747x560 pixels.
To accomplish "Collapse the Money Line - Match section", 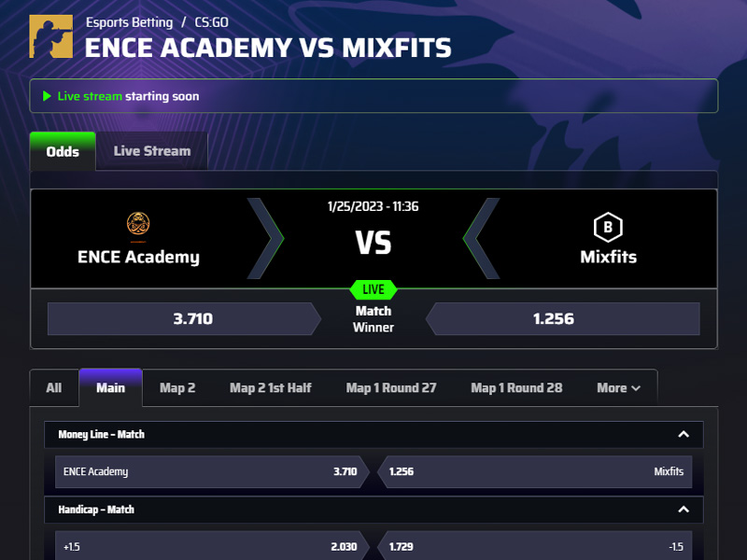I will 684,434.
